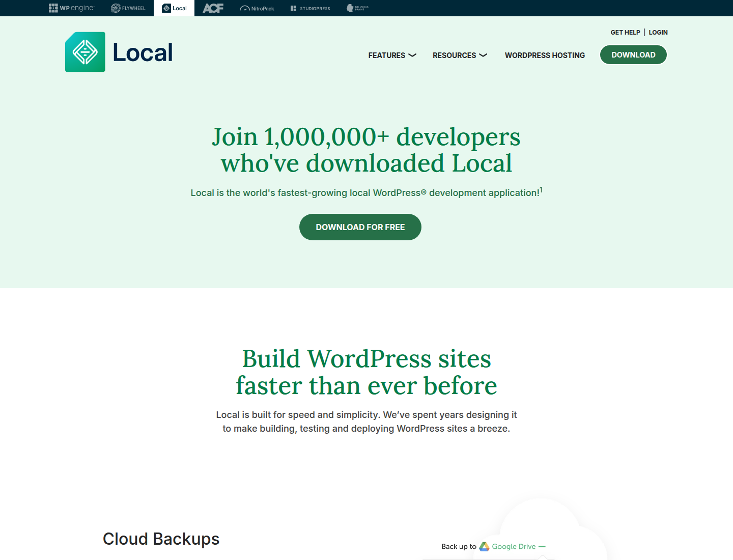Open the Login link
Viewport: 733px width, 560px height.
point(658,32)
